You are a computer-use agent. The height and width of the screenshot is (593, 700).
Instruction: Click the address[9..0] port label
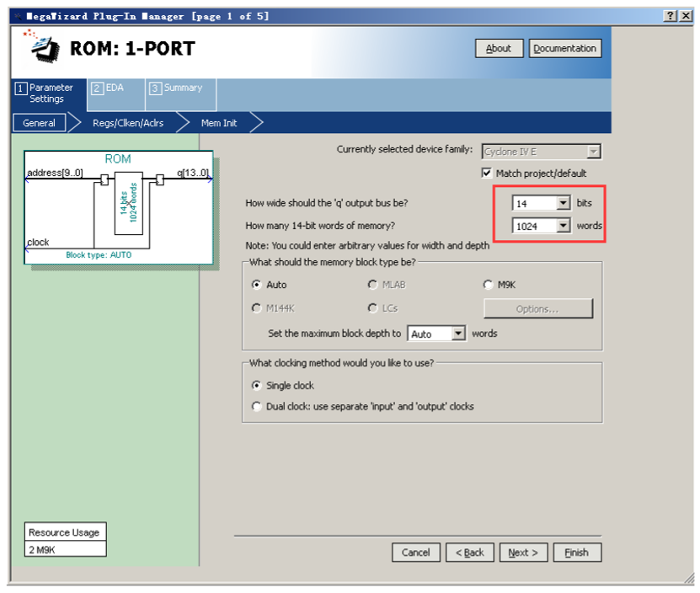(55, 173)
